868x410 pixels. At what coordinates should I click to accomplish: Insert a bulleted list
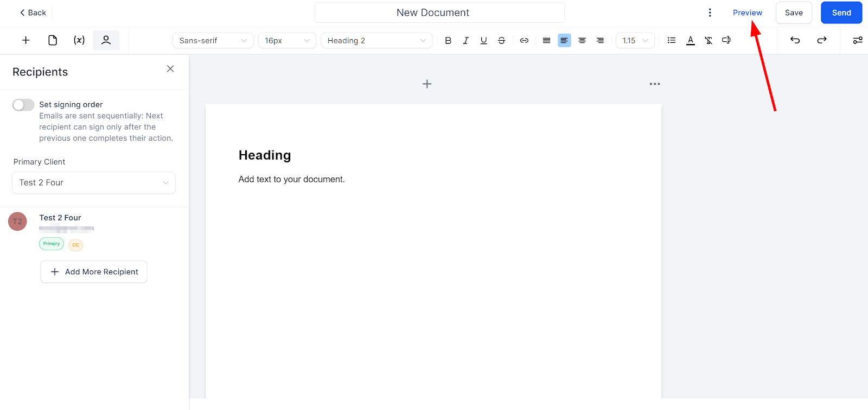(672, 40)
